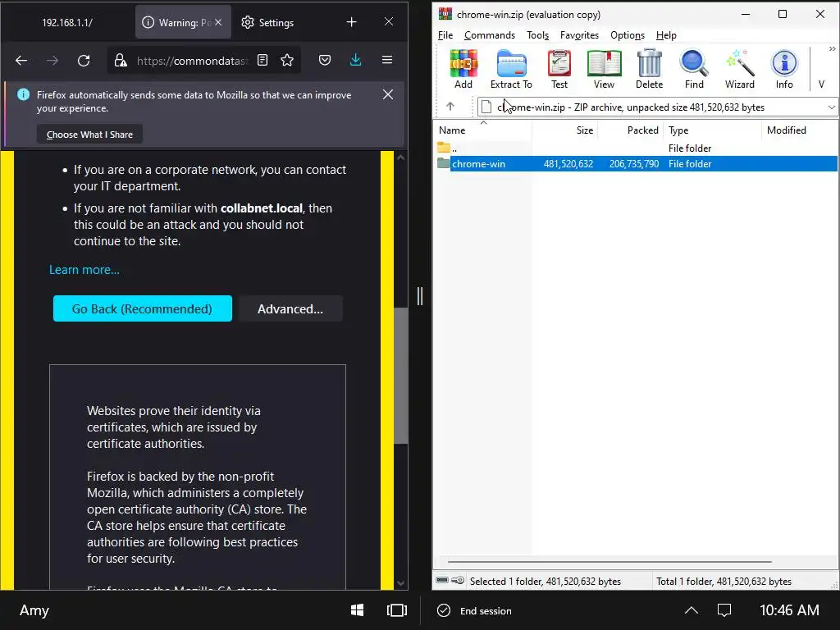Open the Commands menu
840x630 pixels.
pos(490,35)
